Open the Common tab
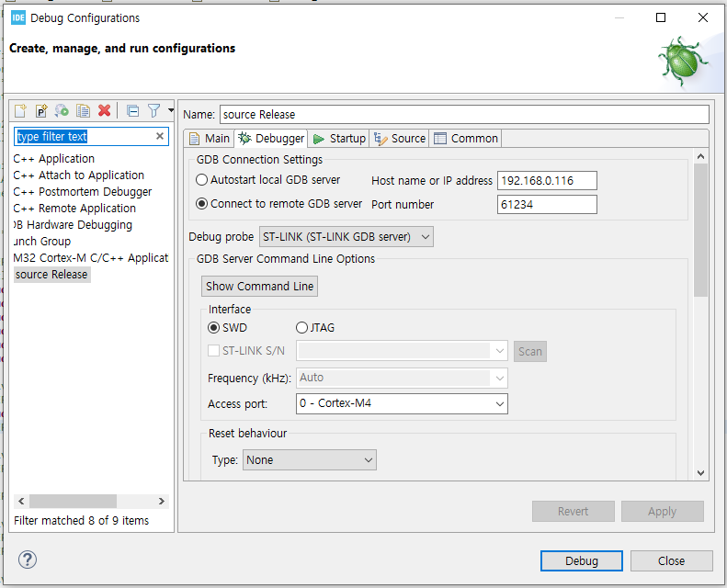Screen dimensions: 727x588 [x=466, y=139]
